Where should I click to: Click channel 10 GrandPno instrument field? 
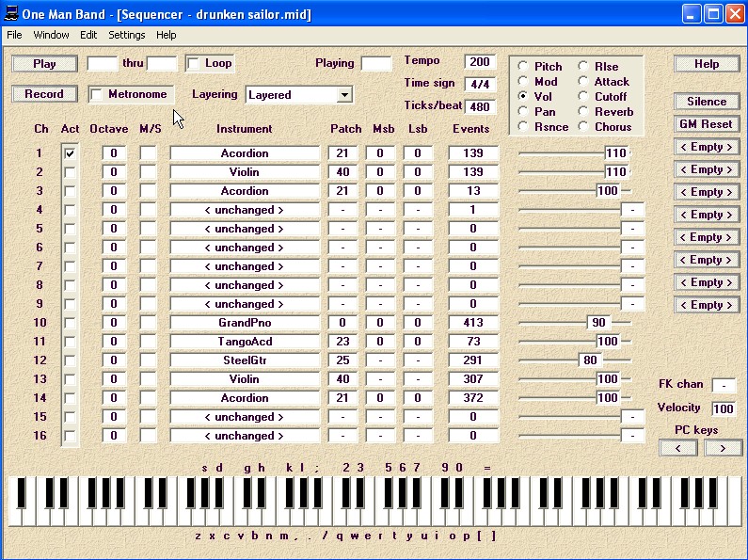tap(245, 323)
